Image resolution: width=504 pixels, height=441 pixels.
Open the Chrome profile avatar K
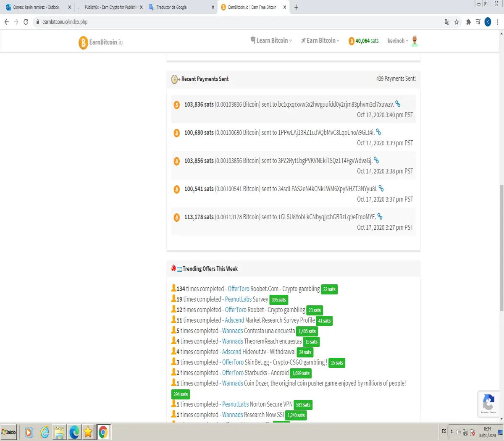tap(488, 22)
